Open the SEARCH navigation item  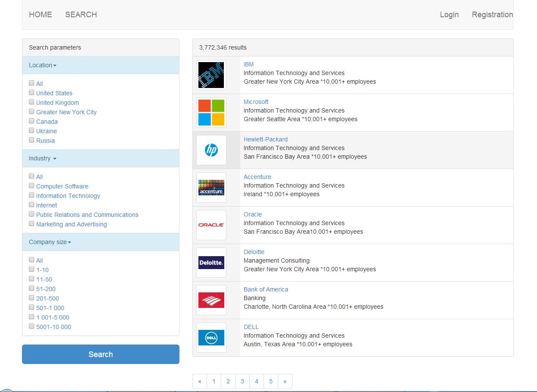(81, 15)
